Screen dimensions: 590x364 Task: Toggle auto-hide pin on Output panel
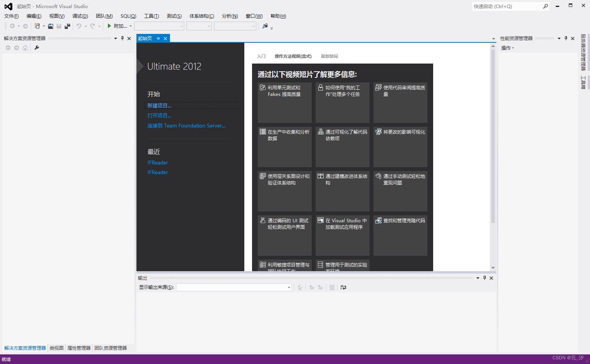tap(484, 278)
